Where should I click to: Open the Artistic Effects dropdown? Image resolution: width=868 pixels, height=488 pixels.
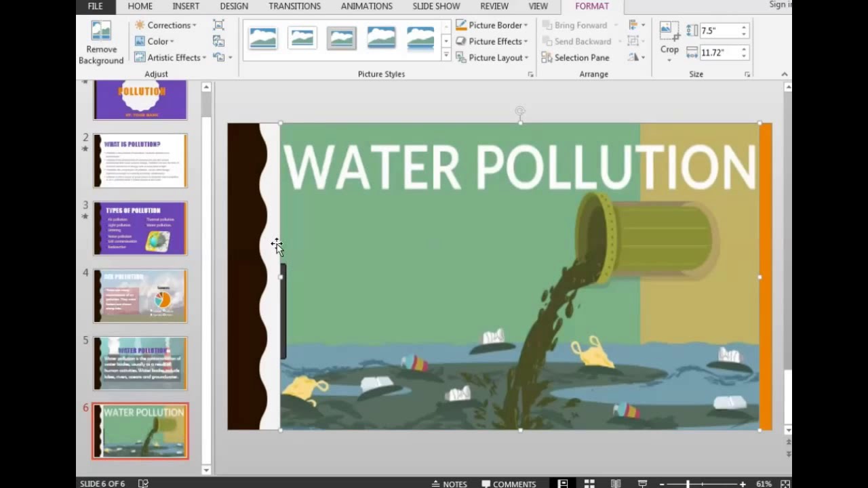[x=170, y=58]
